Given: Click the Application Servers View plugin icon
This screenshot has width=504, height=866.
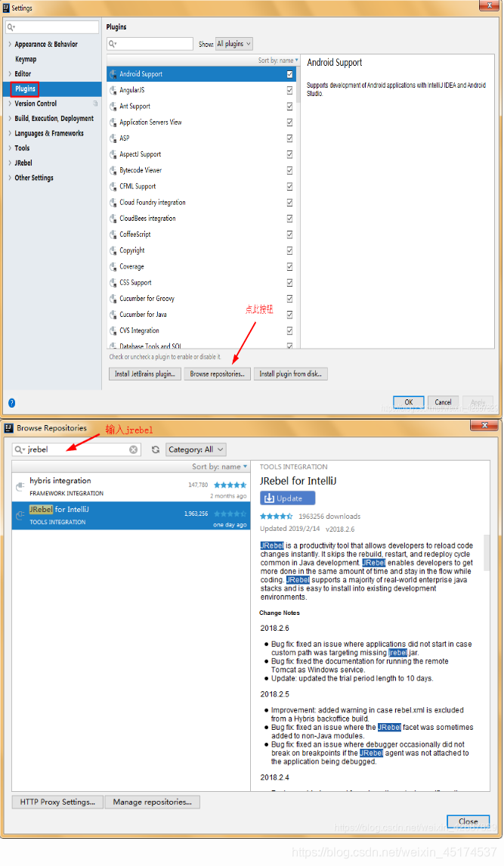Looking at the screenshot, I should pos(113,122).
